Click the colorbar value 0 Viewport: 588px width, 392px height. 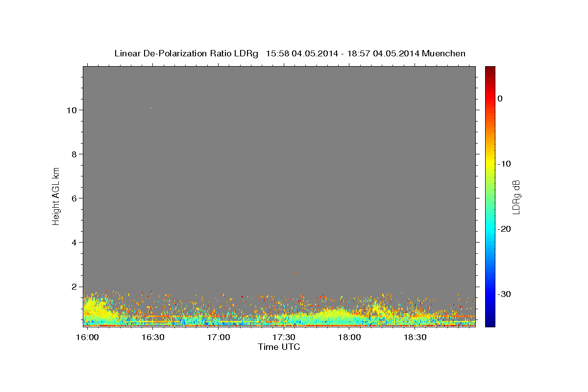[500, 98]
